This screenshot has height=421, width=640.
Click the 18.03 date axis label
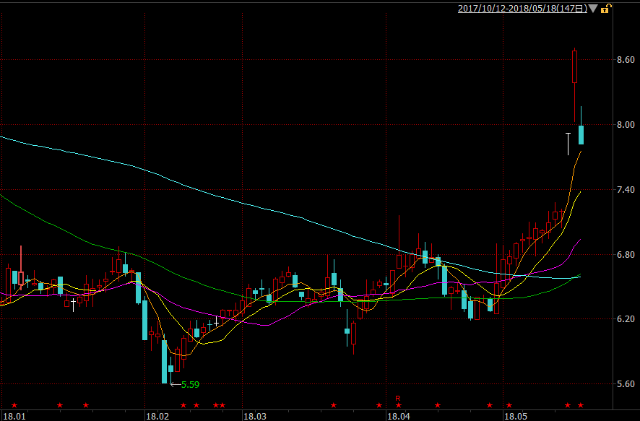(x=255, y=416)
